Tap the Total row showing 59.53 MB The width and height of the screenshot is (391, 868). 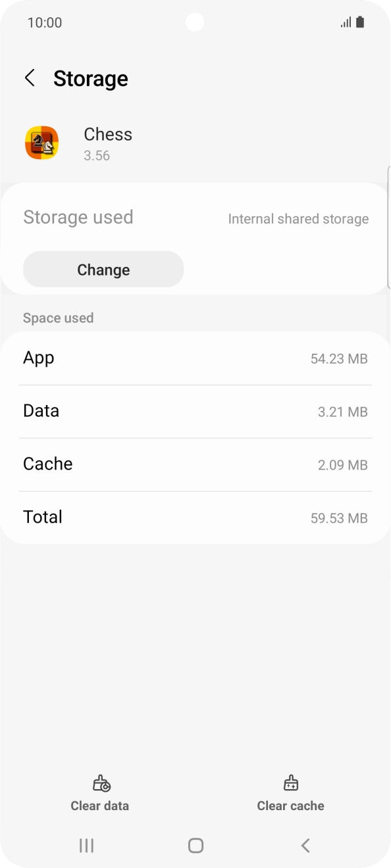pos(195,518)
